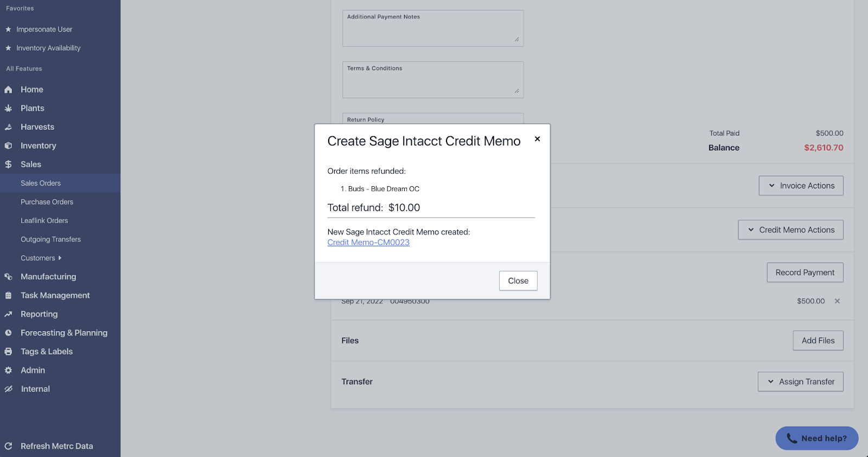Expand the Customers submenu arrow

(x=60, y=258)
